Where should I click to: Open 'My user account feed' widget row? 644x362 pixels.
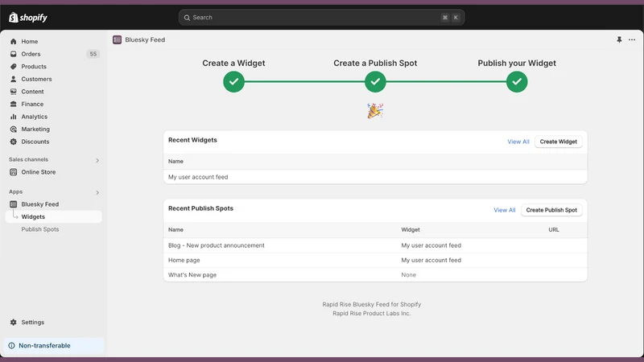point(375,177)
